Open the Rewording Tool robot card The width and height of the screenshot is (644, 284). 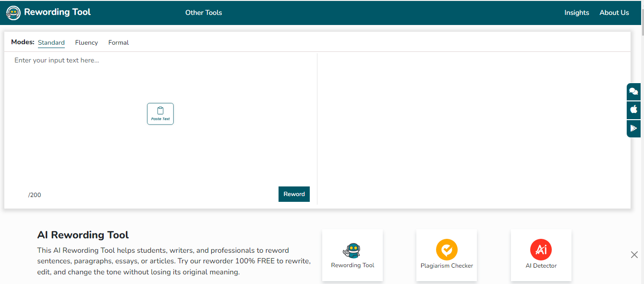(x=352, y=255)
